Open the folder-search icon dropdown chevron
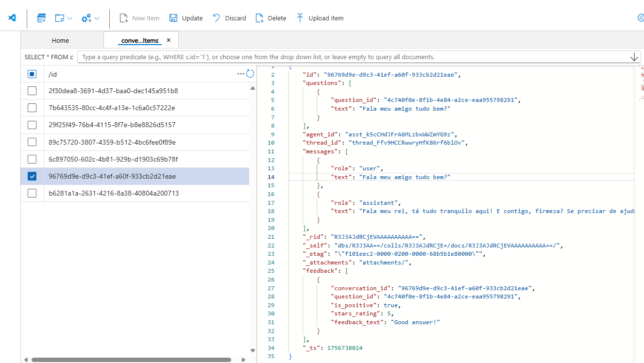 click(x=70, y=17)
